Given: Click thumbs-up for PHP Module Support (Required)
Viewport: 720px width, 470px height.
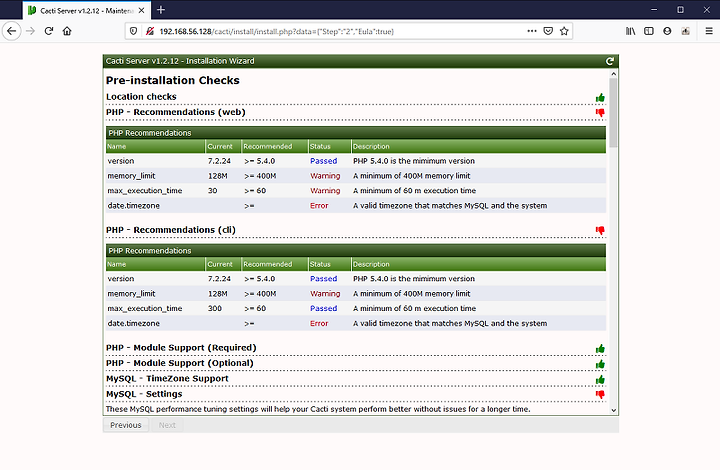Looking at the screenshot, I should coord(600,349).
